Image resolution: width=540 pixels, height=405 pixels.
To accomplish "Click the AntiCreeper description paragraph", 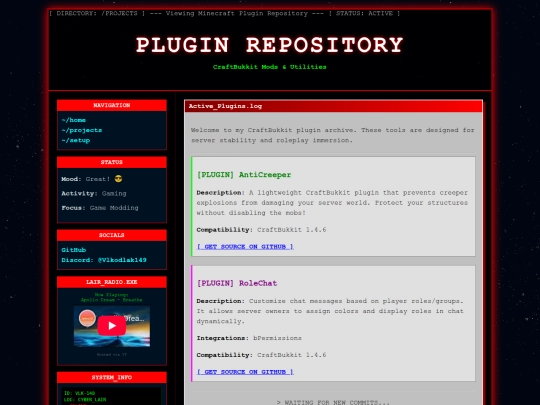I will [332, 202].
